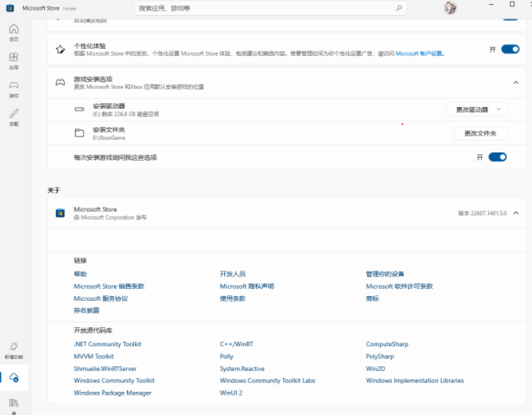Screen dimensions: 532x415
Task: Toggle 每次安装游戏询问我这些选项 switch
Action: click(498, 157)
